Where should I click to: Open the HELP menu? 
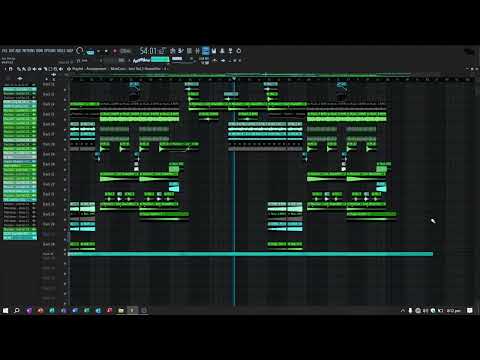pos(69,51)
